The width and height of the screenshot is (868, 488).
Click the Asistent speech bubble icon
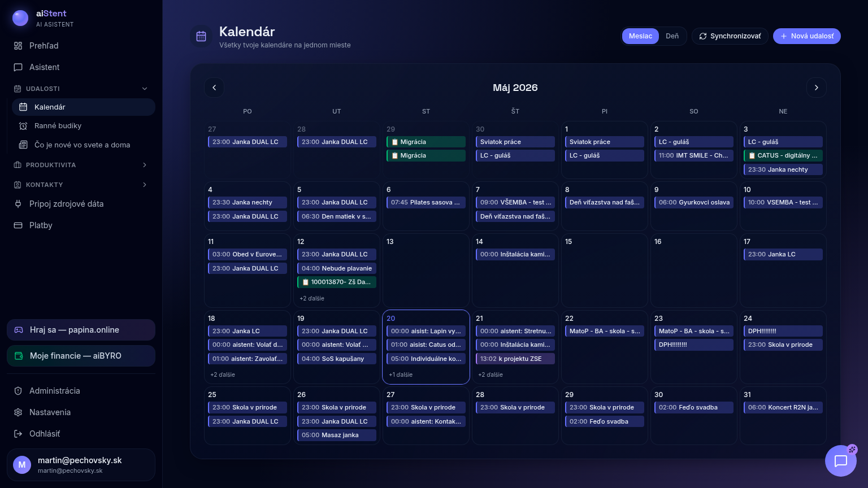point(18,67)
